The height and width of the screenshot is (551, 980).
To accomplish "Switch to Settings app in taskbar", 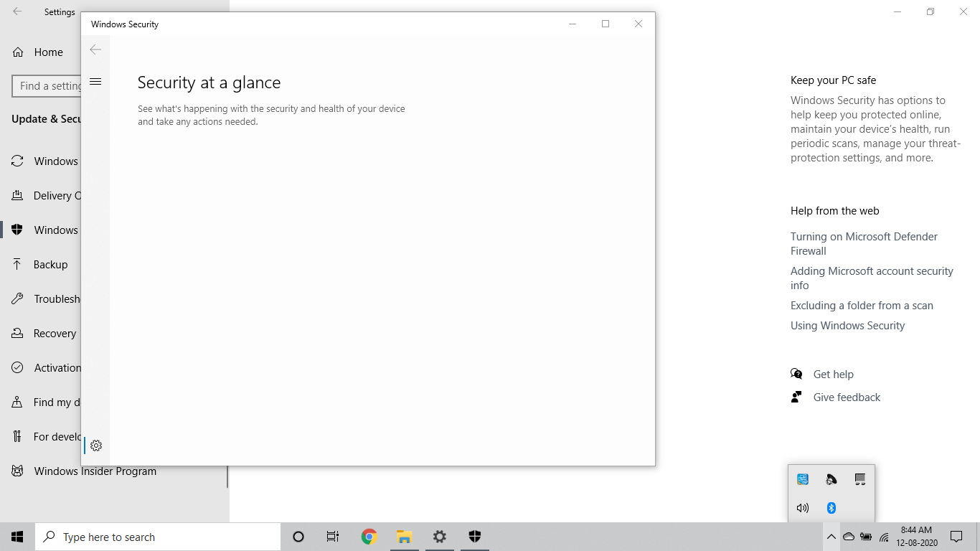I will click(x=439, y=537).
